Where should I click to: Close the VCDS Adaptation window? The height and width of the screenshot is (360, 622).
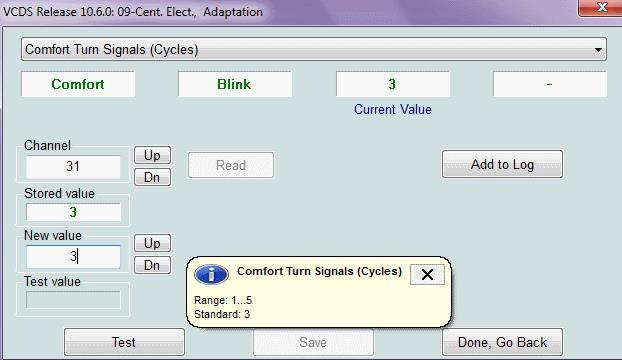(602, 7)
